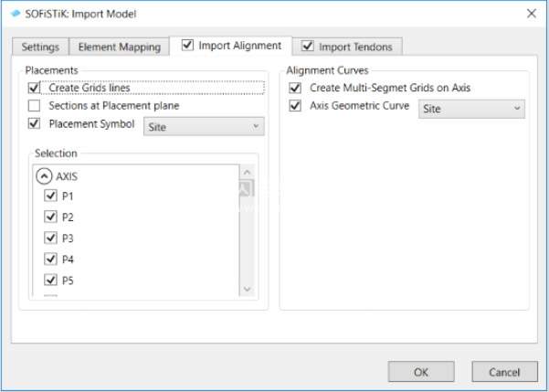549x392 pixels.
Task: Click the selection list scroll up arrow
Action: 248,173
